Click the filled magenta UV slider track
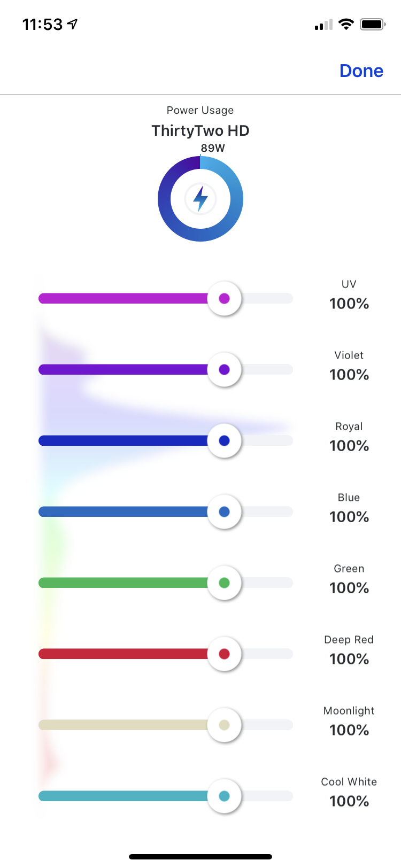 pos(123,298)
